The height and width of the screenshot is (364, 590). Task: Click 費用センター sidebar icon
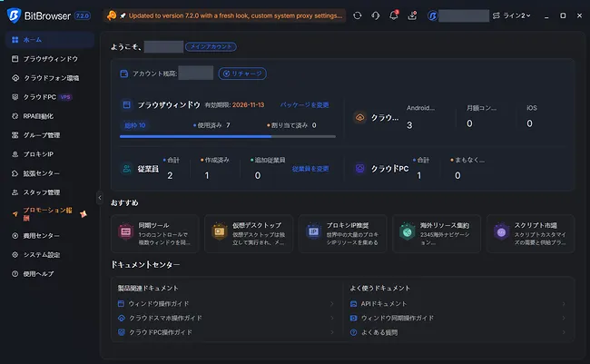coord(15,236)
